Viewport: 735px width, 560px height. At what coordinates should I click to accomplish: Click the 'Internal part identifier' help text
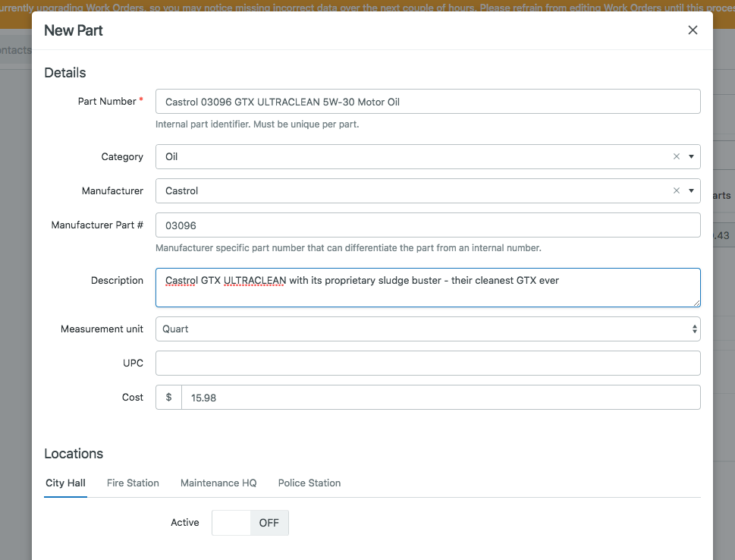click(257, 124)
